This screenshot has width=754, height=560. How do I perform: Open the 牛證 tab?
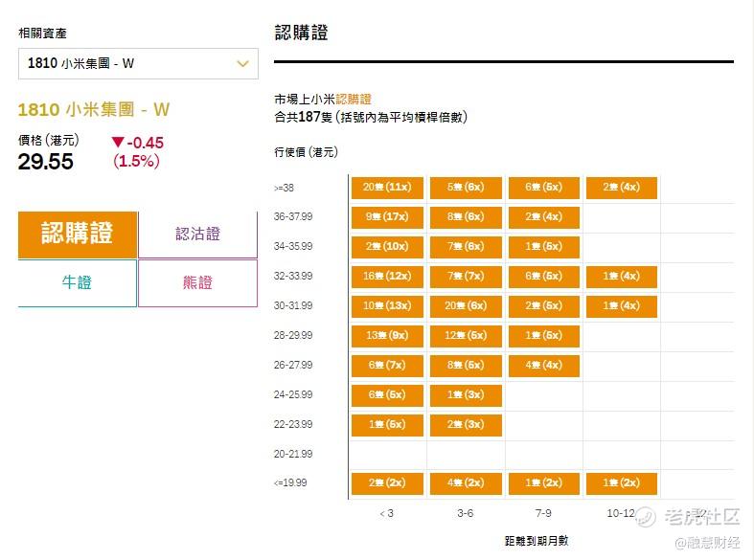(78, 282)
